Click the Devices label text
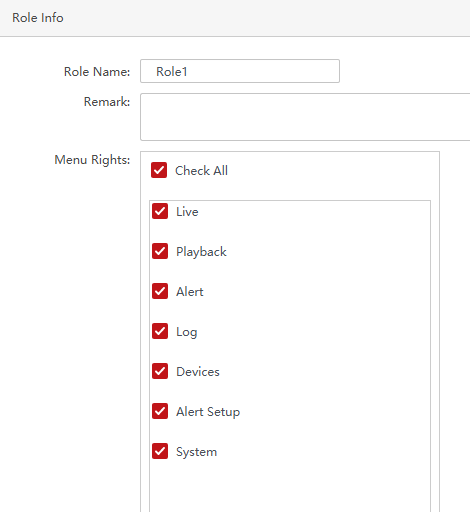This screenshot has height=512, width=470. coord(198,372)
